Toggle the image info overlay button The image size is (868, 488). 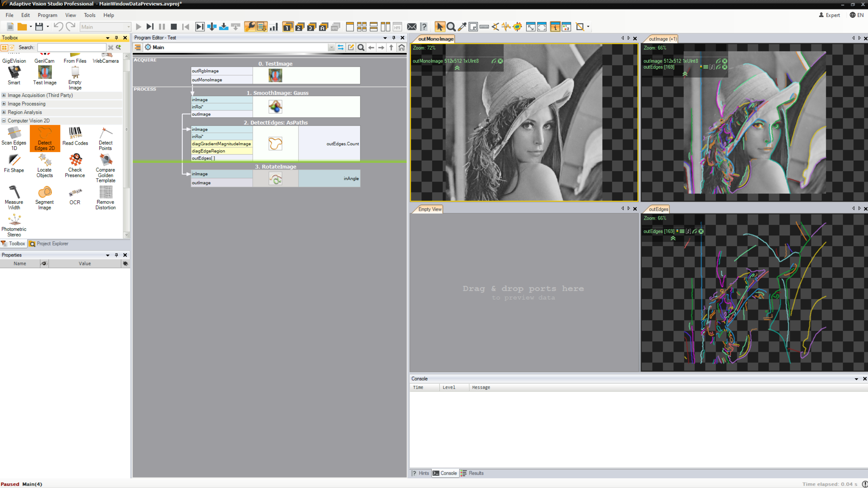click(555, 27)
